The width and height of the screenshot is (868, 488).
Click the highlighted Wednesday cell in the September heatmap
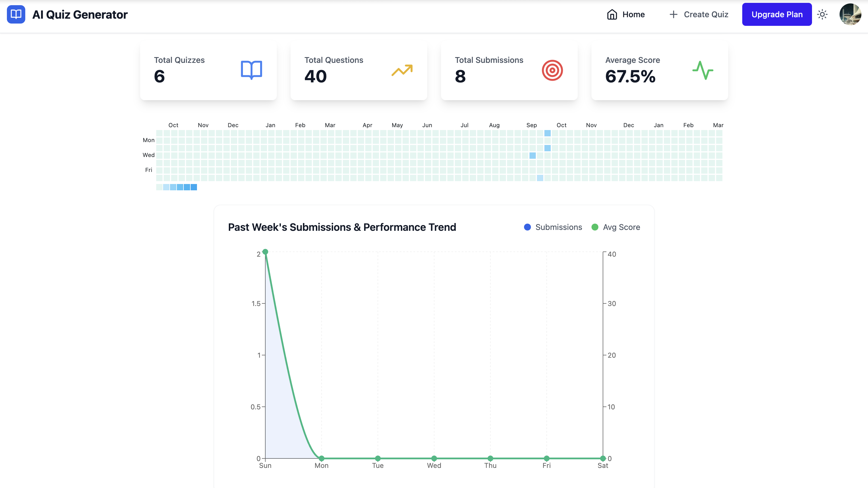click(532, 155)
